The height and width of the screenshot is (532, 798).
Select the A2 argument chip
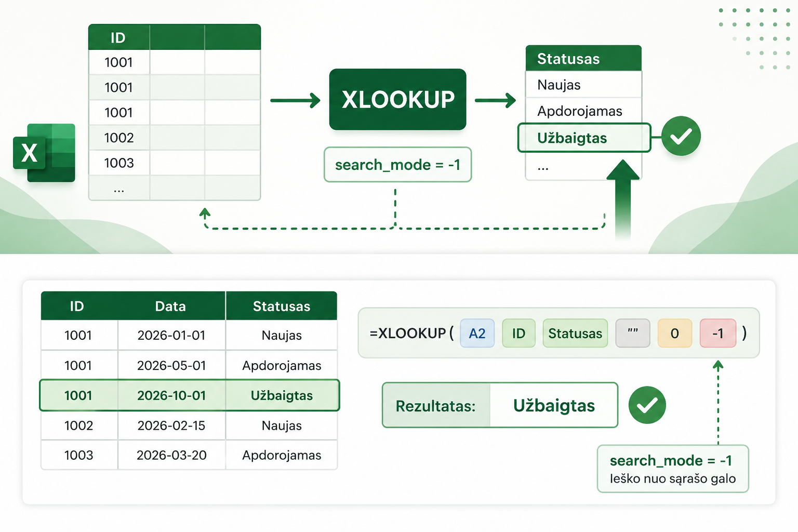pyautogui.click(x=477, y=333)
